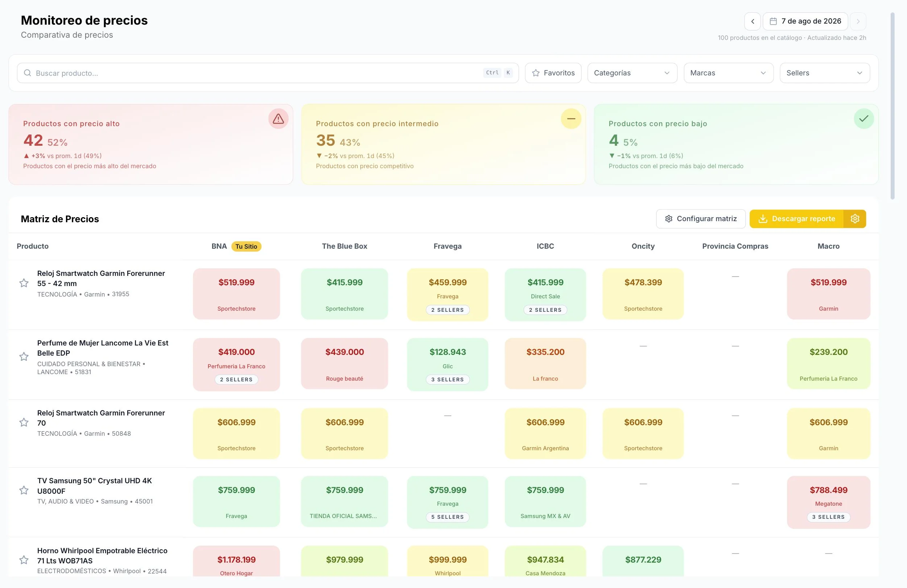Expand 2 SELLERS under ICBC $415.999
Viewport: 907px width, 588px height.
coord(545,310)
